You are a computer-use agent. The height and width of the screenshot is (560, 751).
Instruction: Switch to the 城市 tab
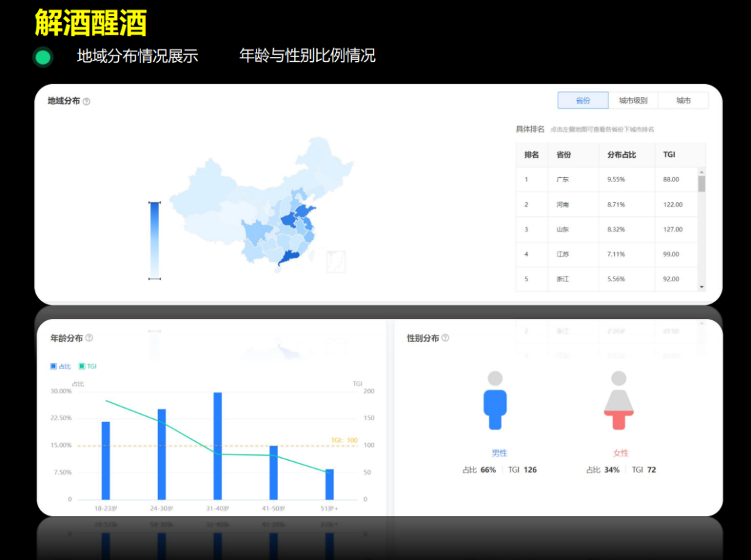coord(684,101)
